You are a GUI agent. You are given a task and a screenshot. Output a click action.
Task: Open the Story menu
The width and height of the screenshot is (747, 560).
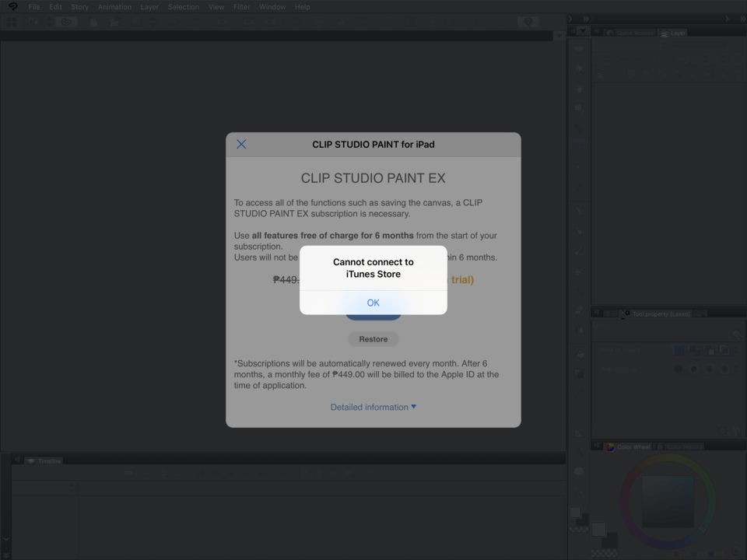[x=79, y=7]
